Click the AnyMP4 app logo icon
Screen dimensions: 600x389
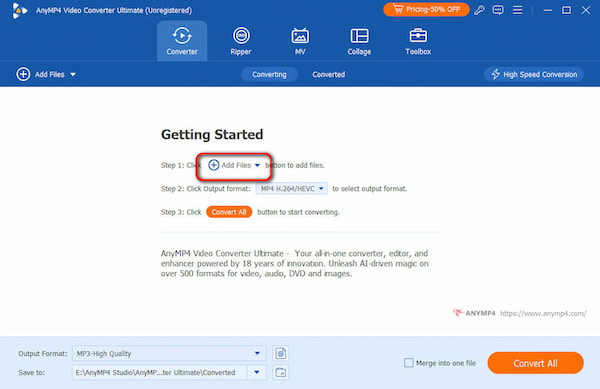(x=19, y=10)
